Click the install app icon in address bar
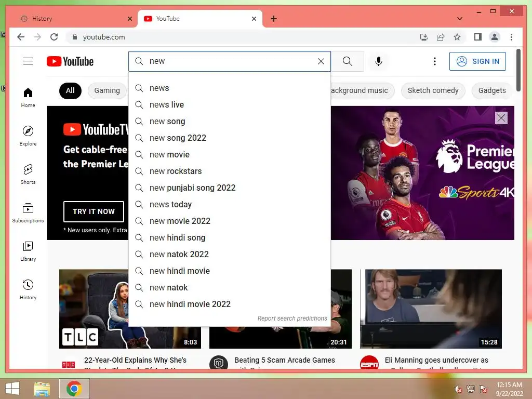 [x=424, y=37]
